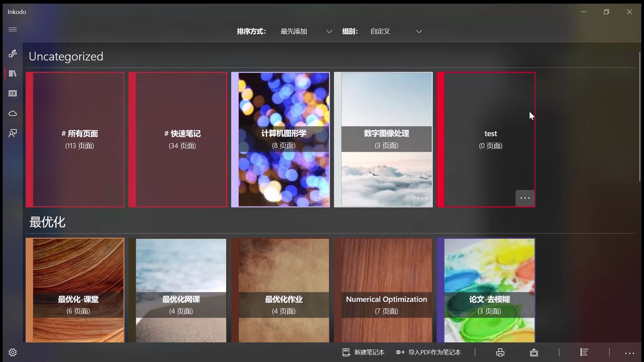Toggle the list view layout icon

click(584, 352)
